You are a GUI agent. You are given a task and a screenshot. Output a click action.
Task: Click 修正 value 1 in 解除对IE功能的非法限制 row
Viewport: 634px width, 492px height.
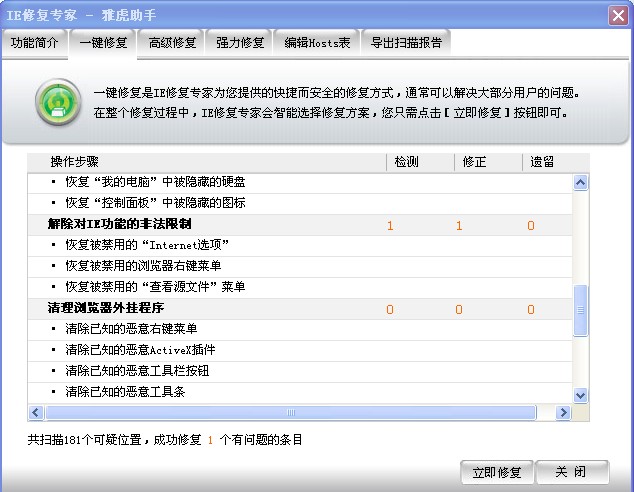click(x=459, y=226)
